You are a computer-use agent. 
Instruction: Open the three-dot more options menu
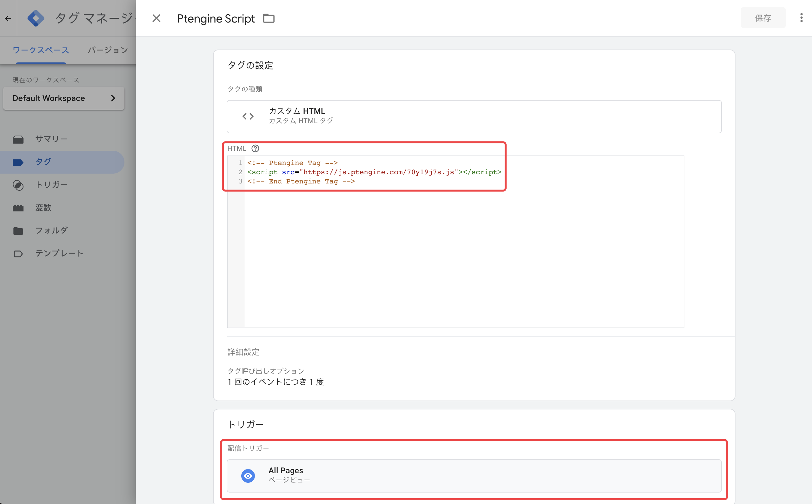[801, 18]
